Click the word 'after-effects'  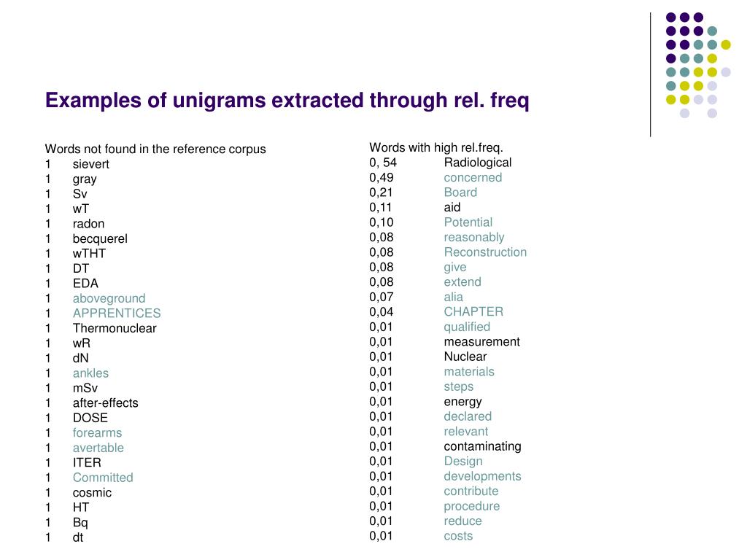(x=105, y=403)
